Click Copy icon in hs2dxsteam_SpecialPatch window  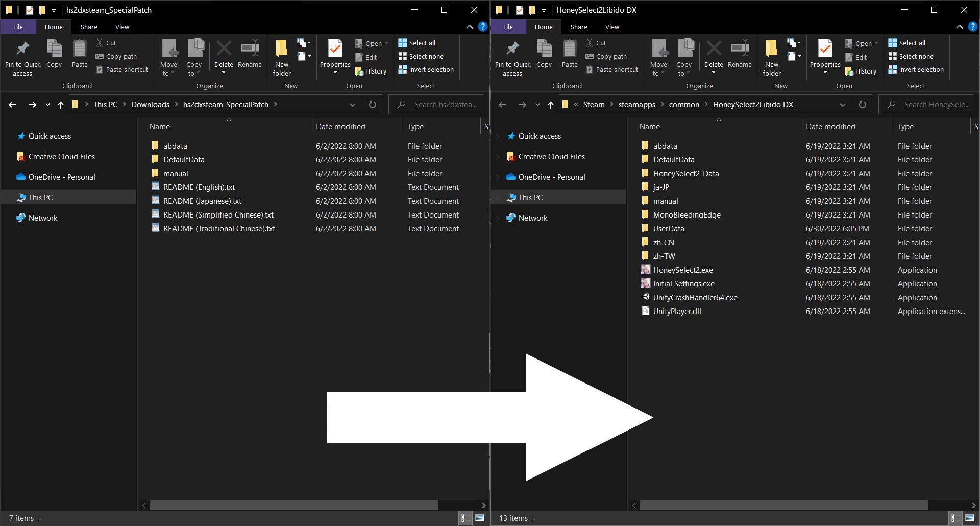(54, 54)
